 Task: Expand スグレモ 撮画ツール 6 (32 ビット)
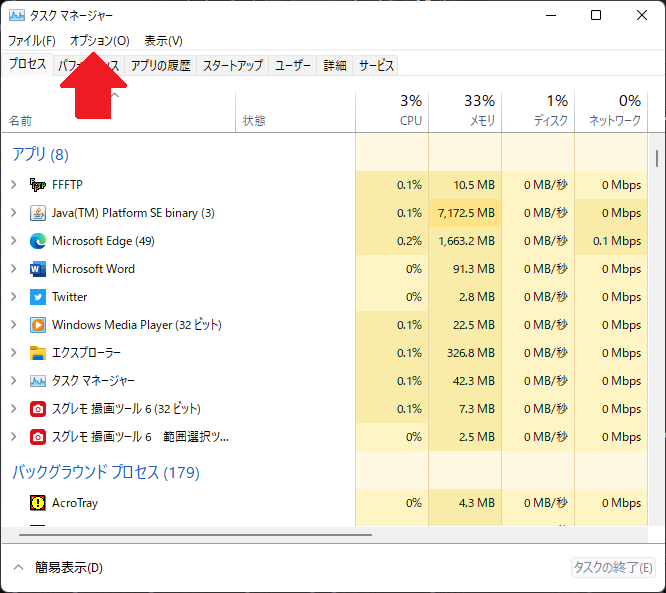[14, 409]
